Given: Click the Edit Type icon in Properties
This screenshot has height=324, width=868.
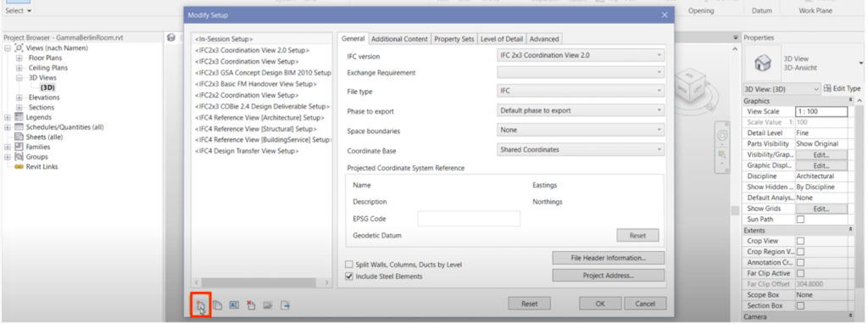Looking at the screenshot, I should point(827,88).
